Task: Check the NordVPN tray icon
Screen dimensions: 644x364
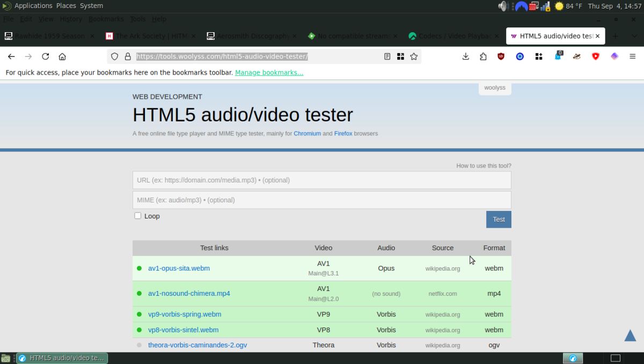Action: pyautogui.click(x=521, y=6)
